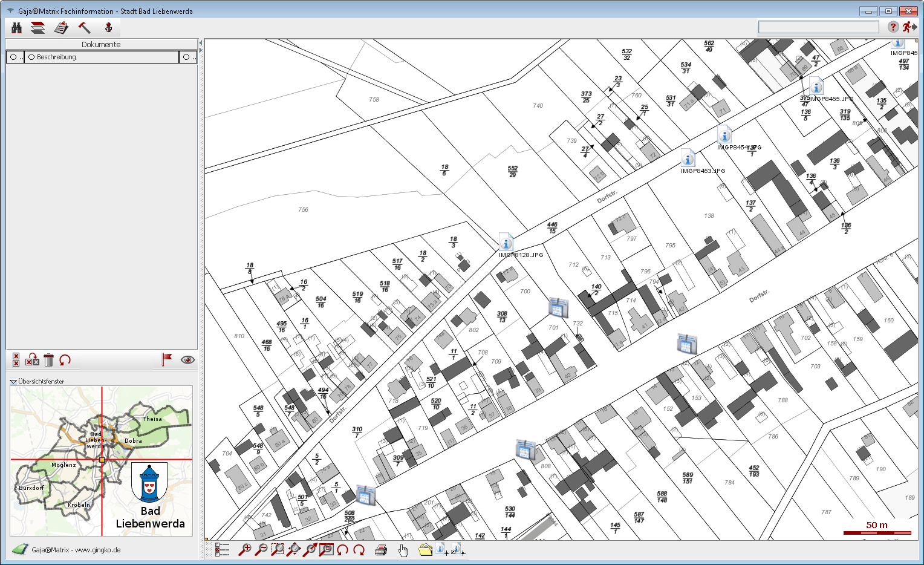The image size is (924, 565).
Task: Select the zoom-to-rectangle magnifier tool
Action: 278,550
